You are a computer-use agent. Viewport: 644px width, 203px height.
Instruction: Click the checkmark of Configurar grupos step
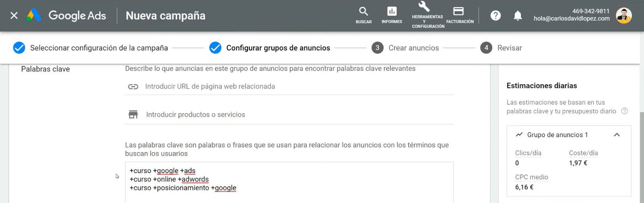coord(215,48)
